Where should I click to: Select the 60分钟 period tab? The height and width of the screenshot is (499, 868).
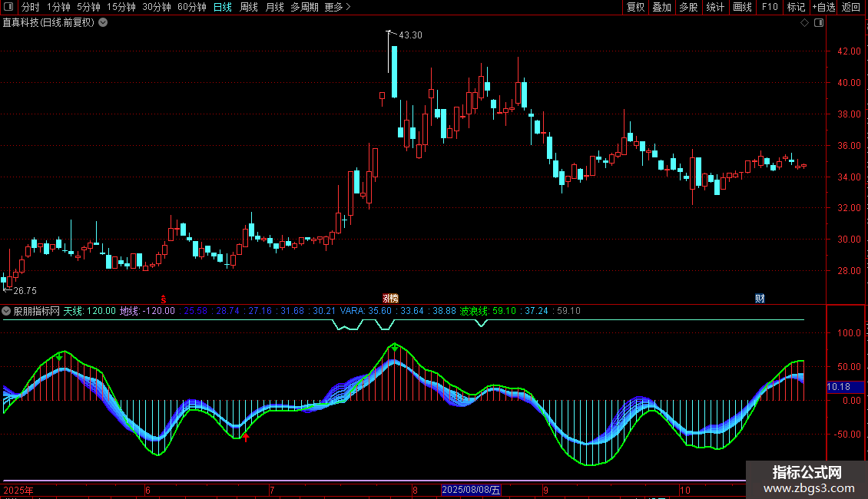point(191,7)
